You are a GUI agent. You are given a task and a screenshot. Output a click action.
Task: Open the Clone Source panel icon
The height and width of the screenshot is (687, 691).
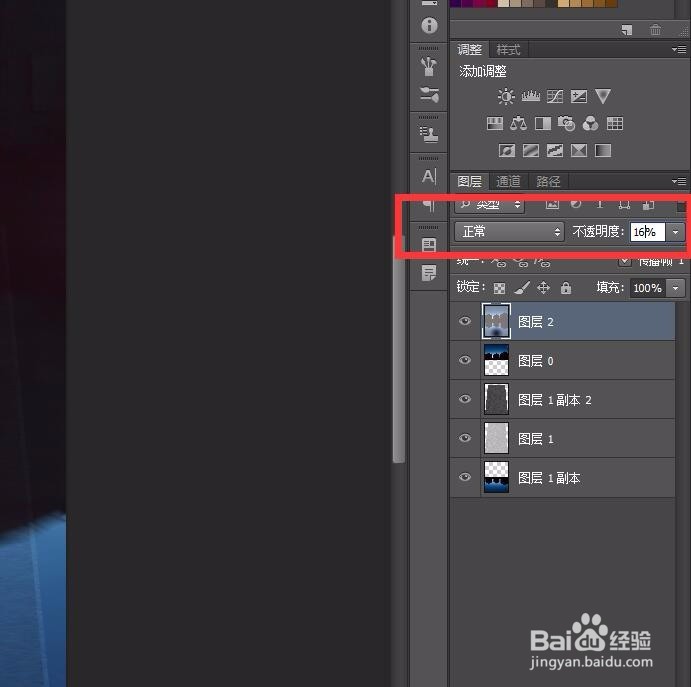point(429,134)
